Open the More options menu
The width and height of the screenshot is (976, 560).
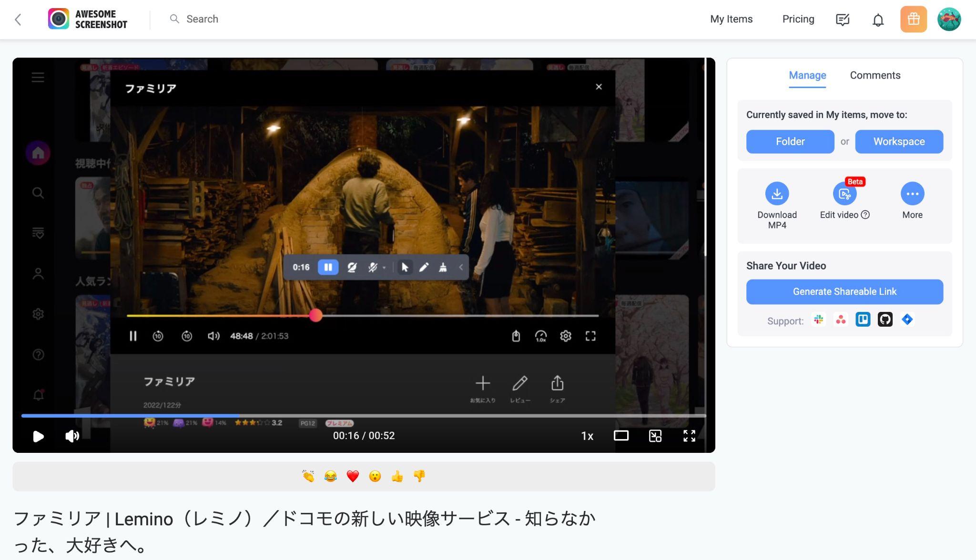click(x=912, y=194)
